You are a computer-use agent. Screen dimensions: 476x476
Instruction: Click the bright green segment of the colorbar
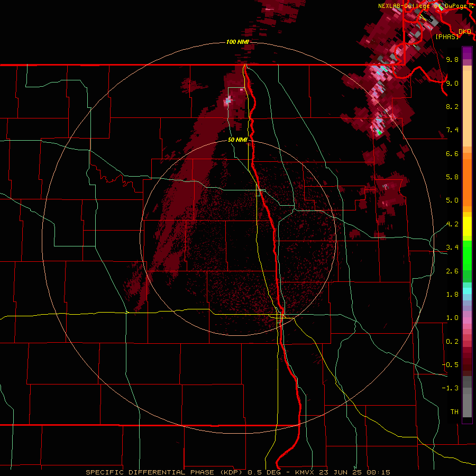click(x=467, y=255)
